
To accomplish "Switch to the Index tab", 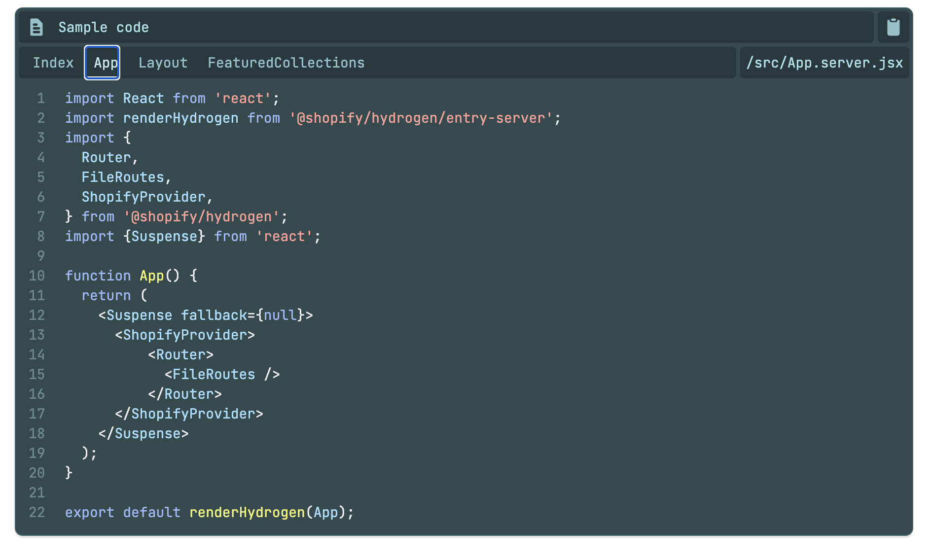I will [53, 63].
